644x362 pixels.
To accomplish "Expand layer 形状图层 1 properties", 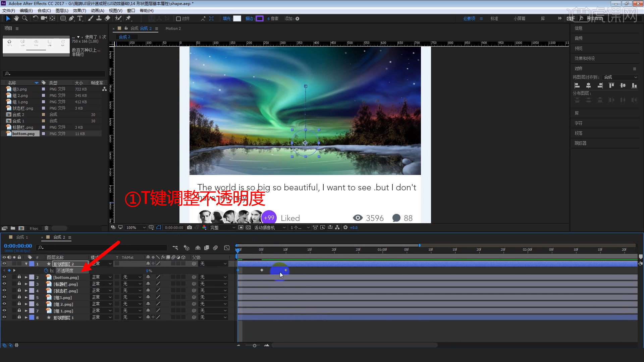I will pyautogui.click(x=26, y=318).
